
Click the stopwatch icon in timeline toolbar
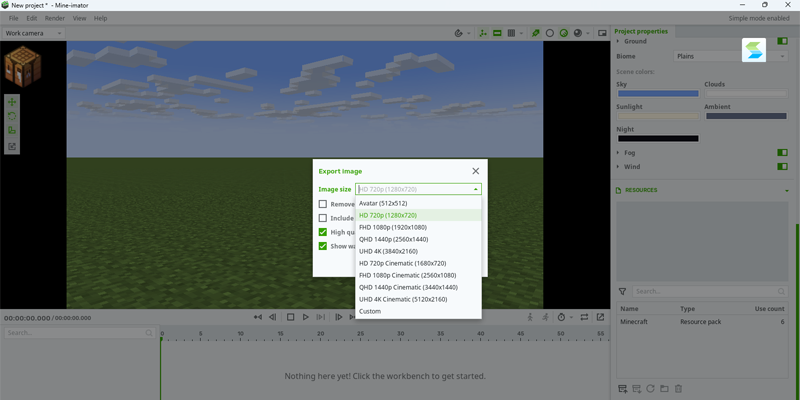[561, 317]
